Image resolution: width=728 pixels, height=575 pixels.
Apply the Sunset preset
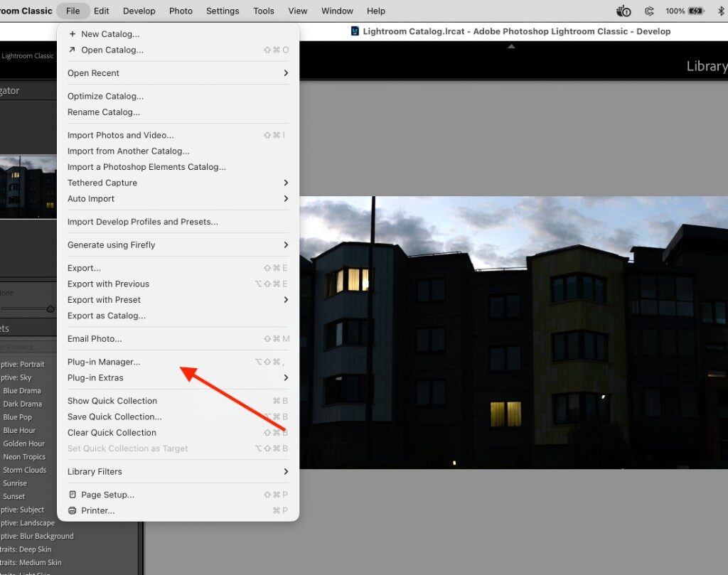[x=14, y=497]
